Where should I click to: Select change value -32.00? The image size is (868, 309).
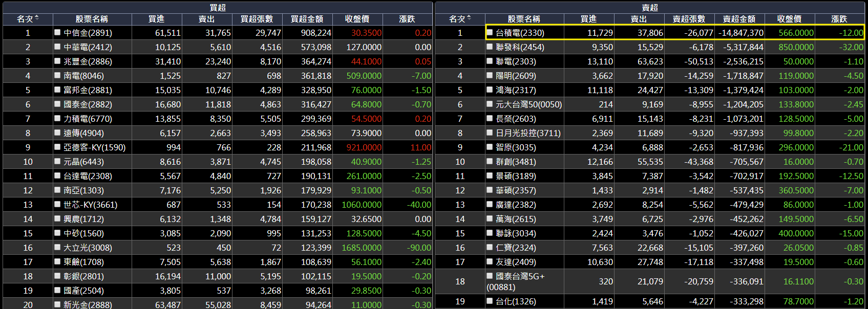click(852, 47)
